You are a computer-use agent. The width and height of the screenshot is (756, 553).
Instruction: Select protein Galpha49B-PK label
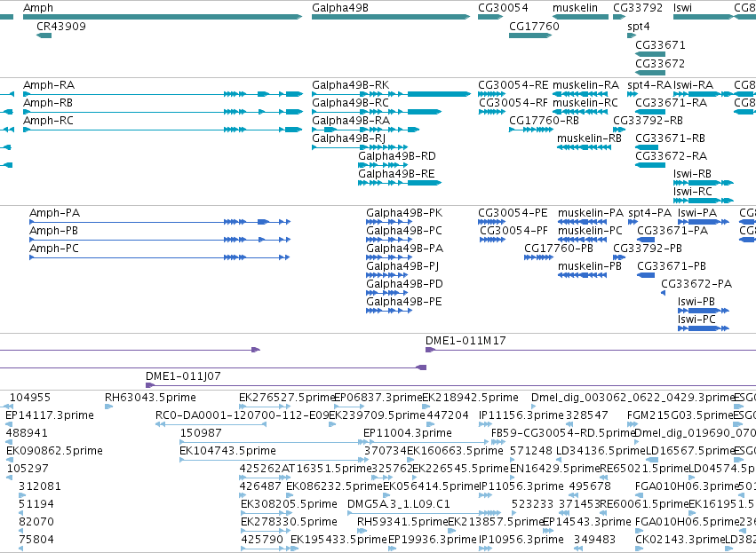tap(404, 213)
